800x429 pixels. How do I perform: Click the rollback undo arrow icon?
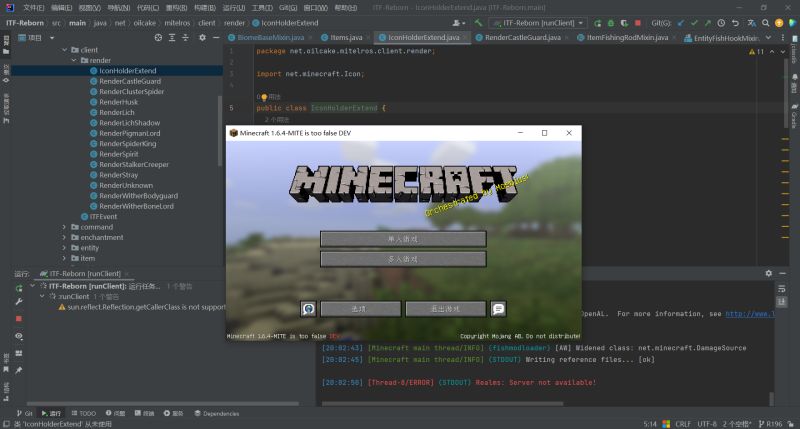(735, 23)
